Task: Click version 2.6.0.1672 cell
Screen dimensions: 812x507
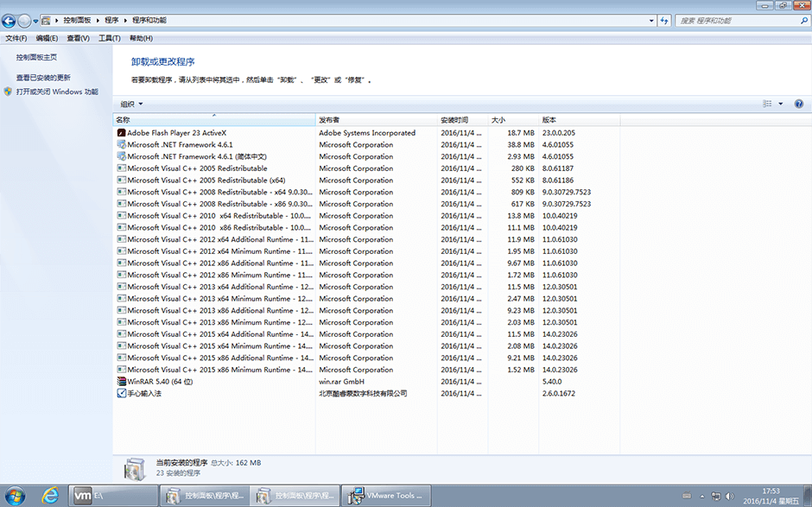Action: [x=558, y=394]
